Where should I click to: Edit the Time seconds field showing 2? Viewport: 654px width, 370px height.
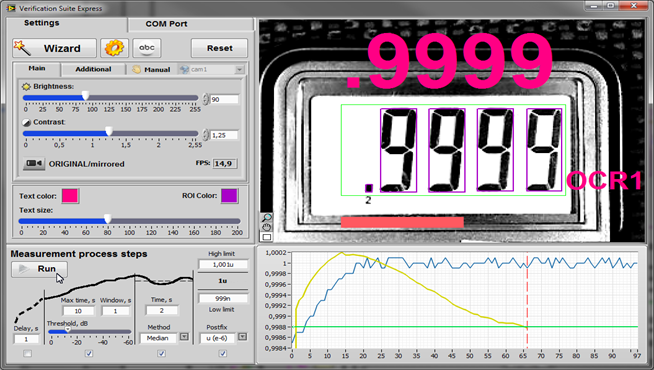pyautogui.click(x=161, y=310)
